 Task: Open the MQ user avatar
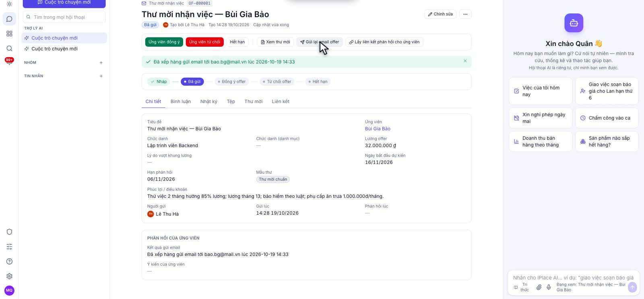tap(9, 290)
